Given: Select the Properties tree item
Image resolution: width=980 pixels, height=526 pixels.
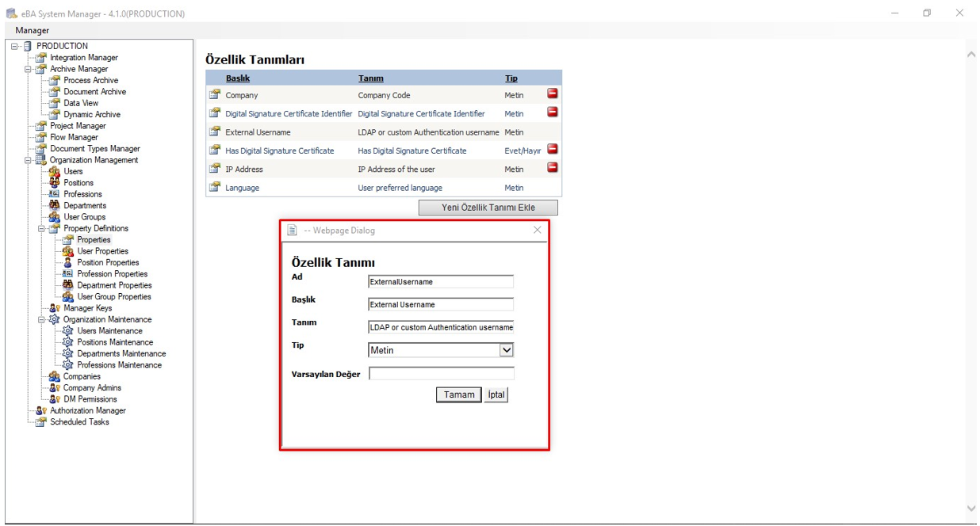Looking at the screenshot, I should (x=94, y=240).
